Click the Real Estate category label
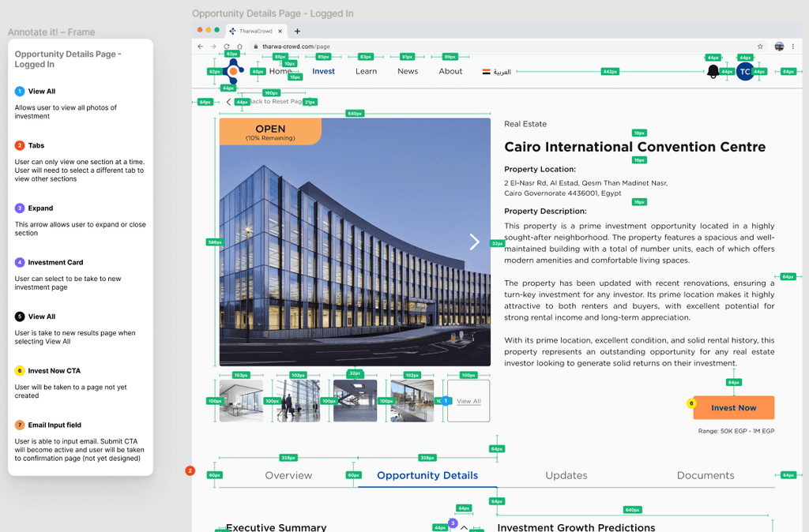The image size is (809, 532). tap(525, 124)
